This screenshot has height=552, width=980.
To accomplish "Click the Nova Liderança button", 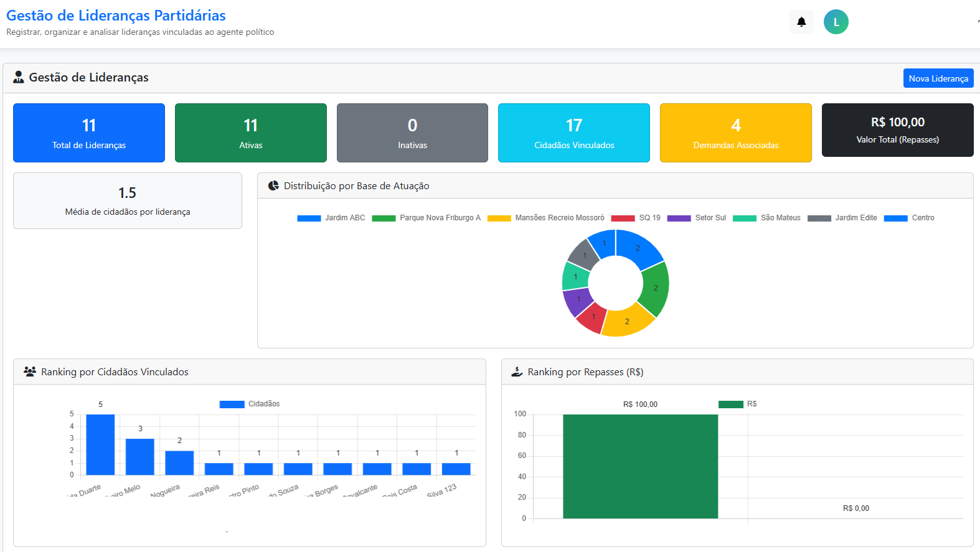I will [938, 78].
